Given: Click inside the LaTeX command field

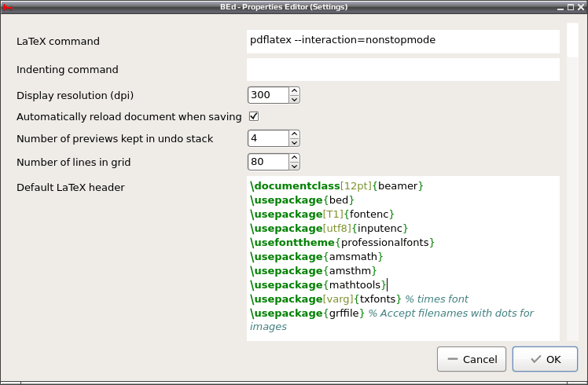Looking at the screenshot, I should [403, 41].
